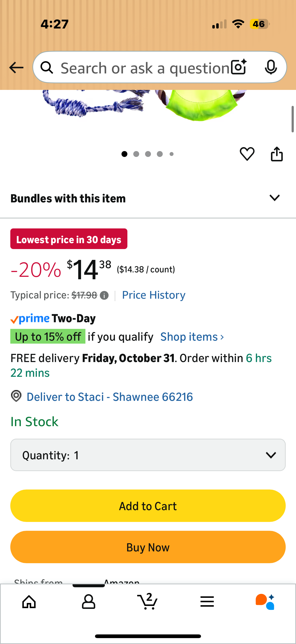This screenshot has height=644, width=296.
Task: Open the Rufus AI assistant icon
Action: click(266, 602)
